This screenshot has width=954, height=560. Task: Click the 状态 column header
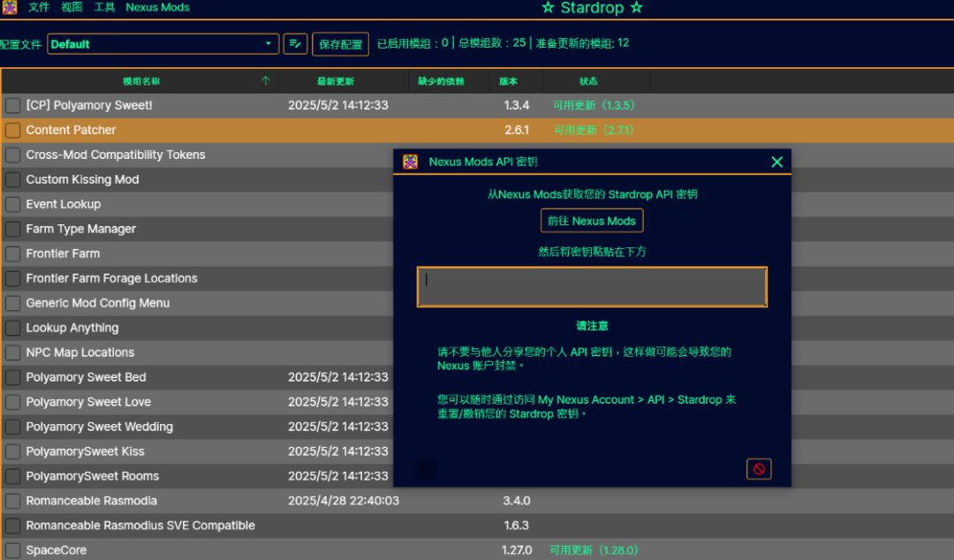pos(588,81)
